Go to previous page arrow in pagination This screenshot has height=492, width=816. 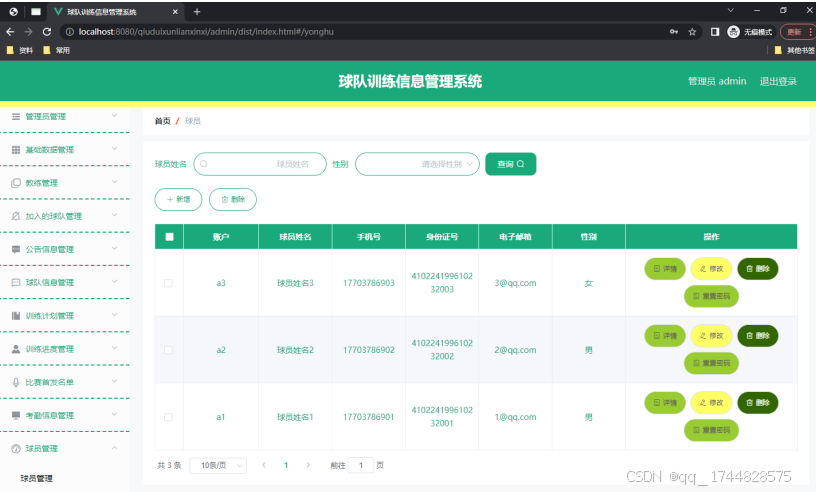click(264, 465)
